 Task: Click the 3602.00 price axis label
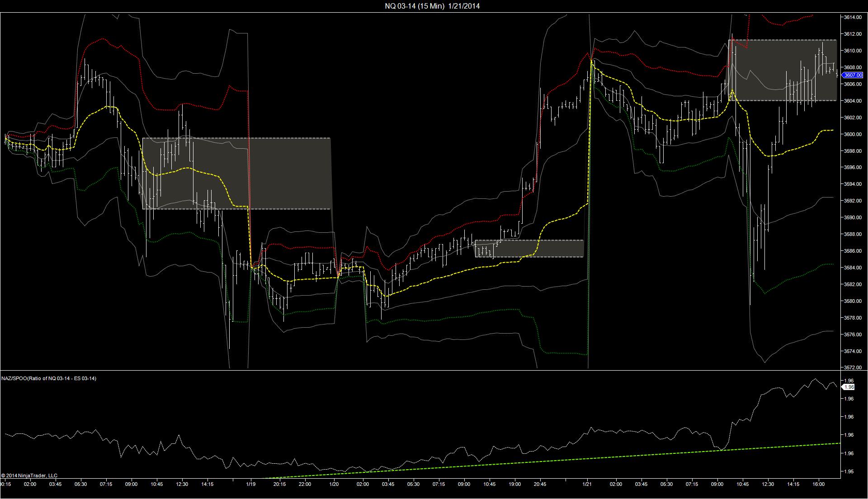tap(853, 118)
